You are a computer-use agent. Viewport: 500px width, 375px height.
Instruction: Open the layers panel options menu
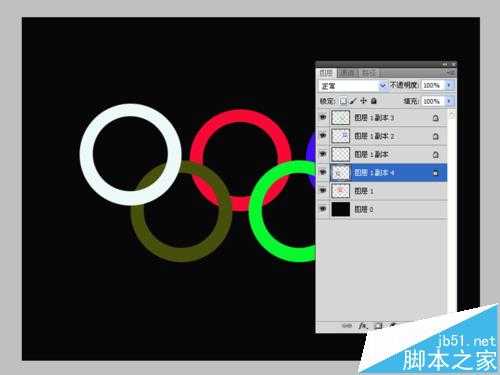[451, 72]
